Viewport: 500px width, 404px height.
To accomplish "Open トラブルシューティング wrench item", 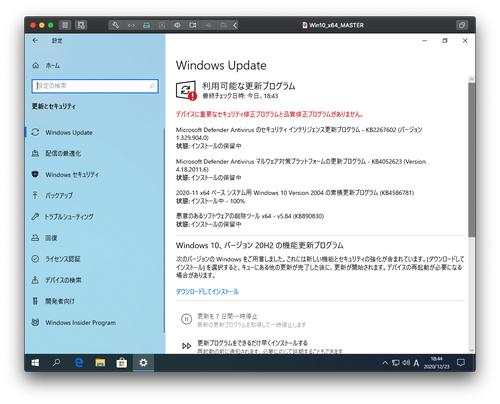I will [x=62, y=217].
